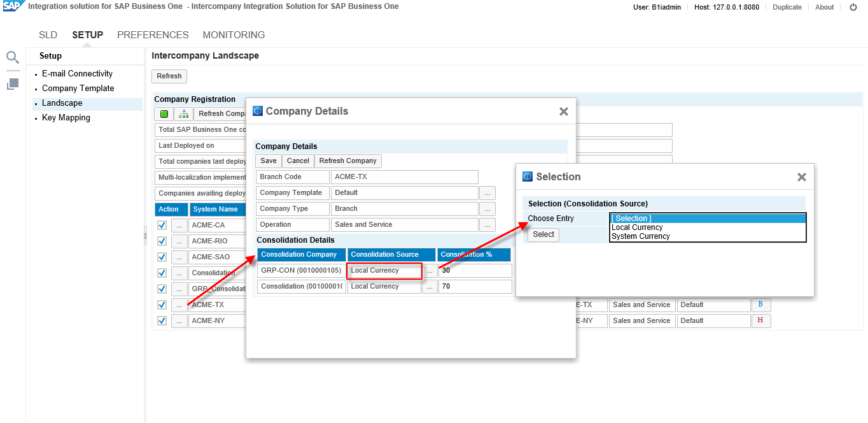This screenshot has height=423, width=868.
Task: Open Consolidation Source selector for GRP-CON row
Action: click(x=429, y=270)
